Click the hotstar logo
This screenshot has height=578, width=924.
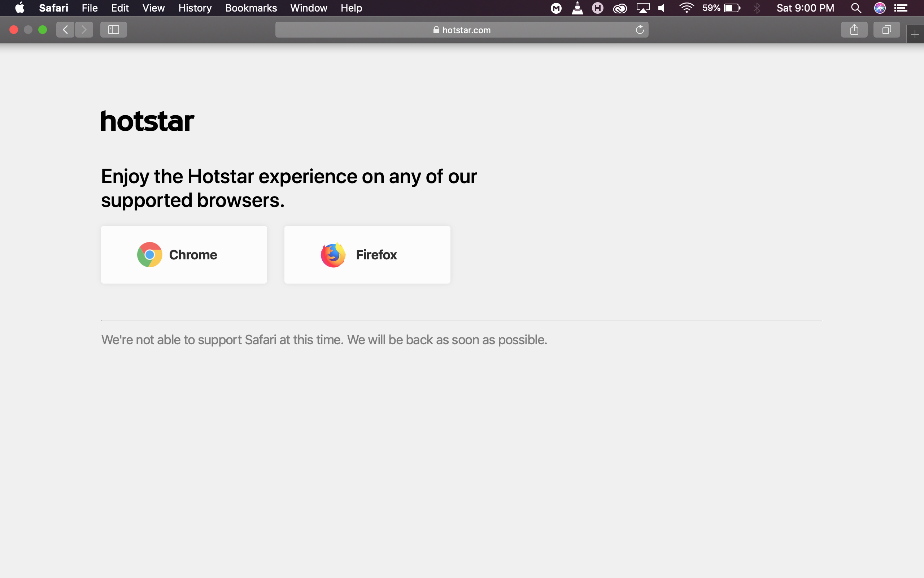tap(147, 121)
